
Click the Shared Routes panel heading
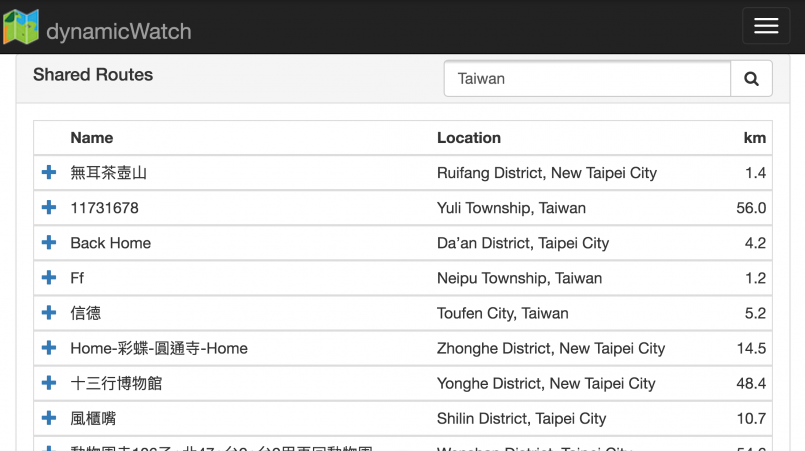click(93, 75)
